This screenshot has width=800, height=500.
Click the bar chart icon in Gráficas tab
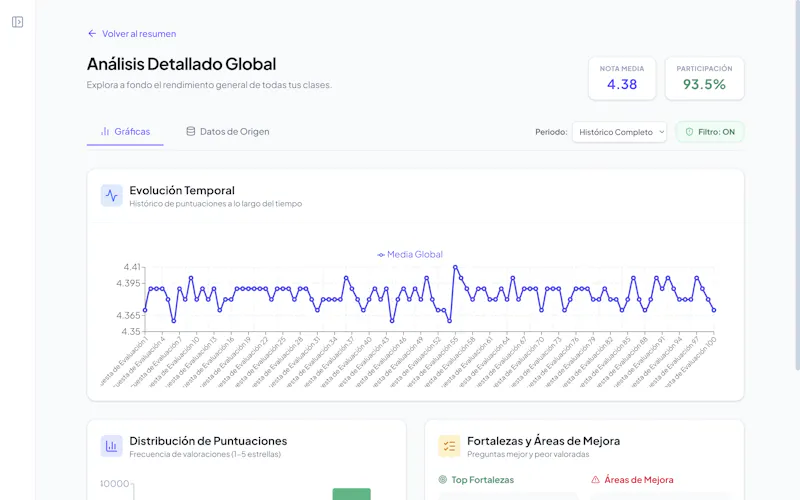click(x=105, y=132)
